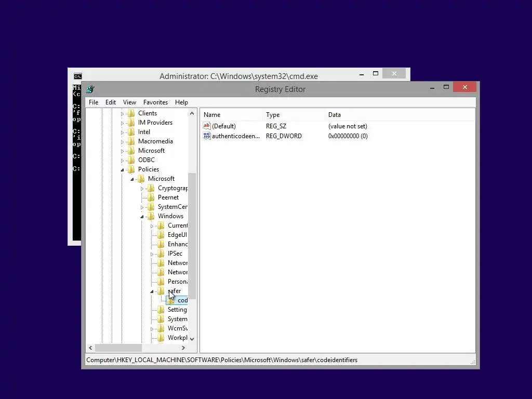This screenshot has height=399, width=532.
Task: Click the cmd.exe window title bar icon
Action: click(78, 76)
